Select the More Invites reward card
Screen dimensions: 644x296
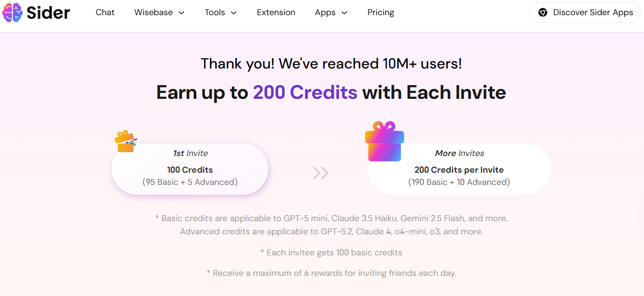(459, 169)
